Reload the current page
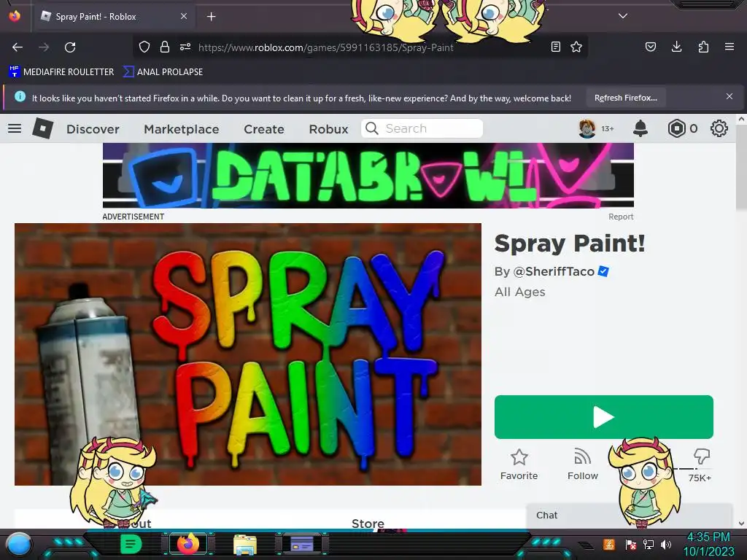This screenshot has height=560, width=747. coord(70,47)
